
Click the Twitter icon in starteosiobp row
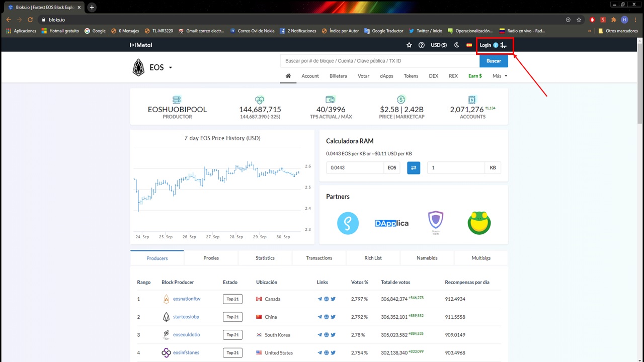point(333,317)
